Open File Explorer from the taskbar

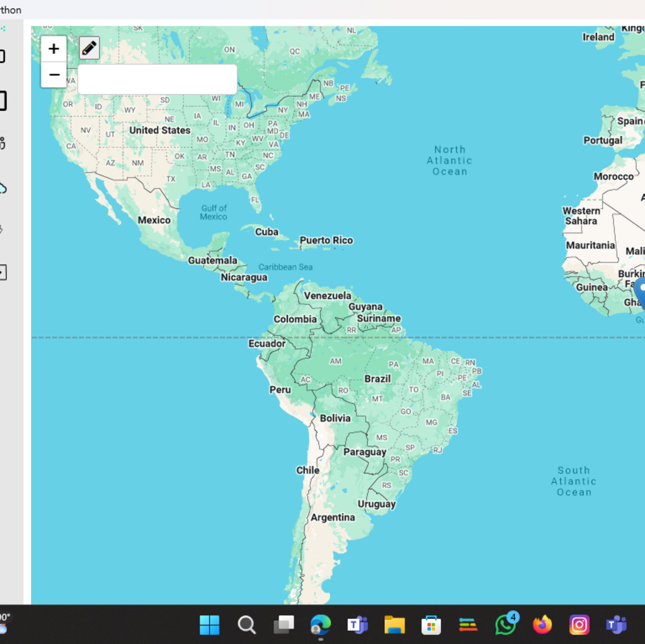[x=394, y=624]
